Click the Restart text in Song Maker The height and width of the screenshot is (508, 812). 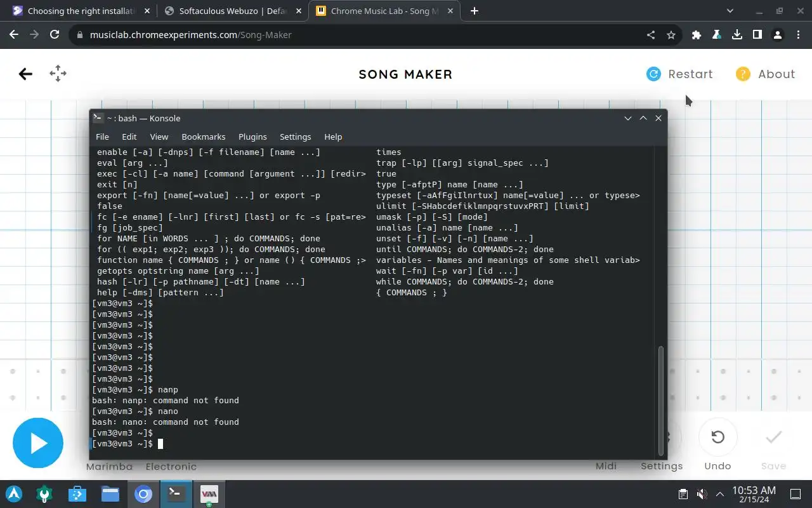click(x=690, y=74)
